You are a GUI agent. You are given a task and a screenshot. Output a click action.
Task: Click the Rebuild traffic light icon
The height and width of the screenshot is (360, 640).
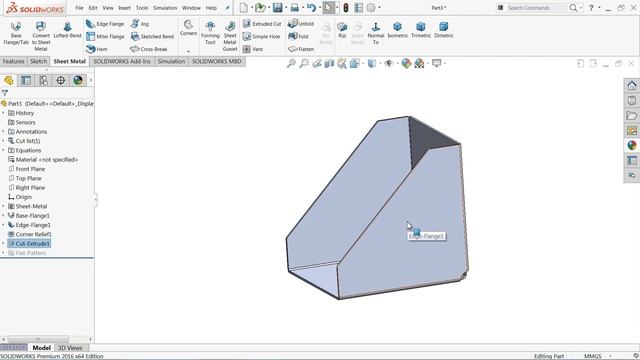346,7
